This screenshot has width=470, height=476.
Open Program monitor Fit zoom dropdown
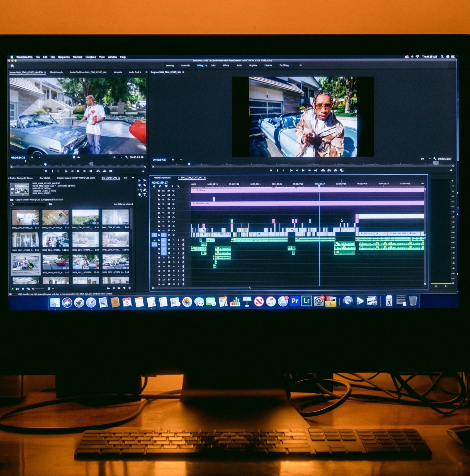tap(177, 160)
